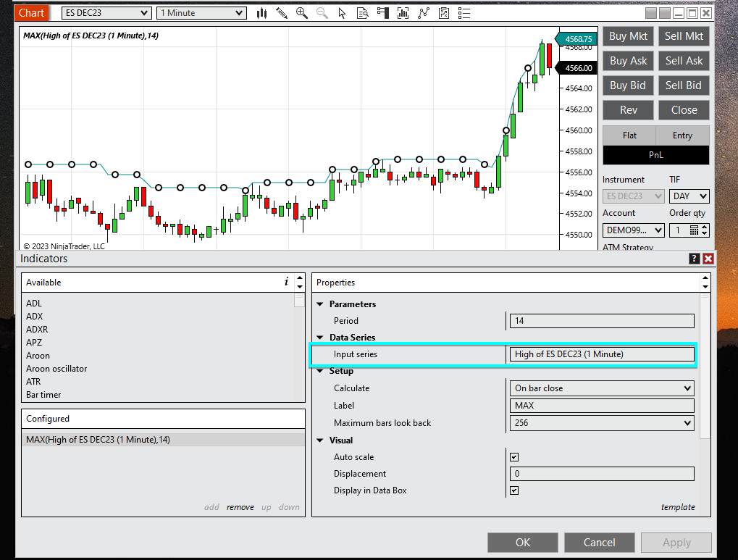This screenshot has height=560, width=738.
Task: Click the Indicators dialog help question icon
Action: [694, 258]
